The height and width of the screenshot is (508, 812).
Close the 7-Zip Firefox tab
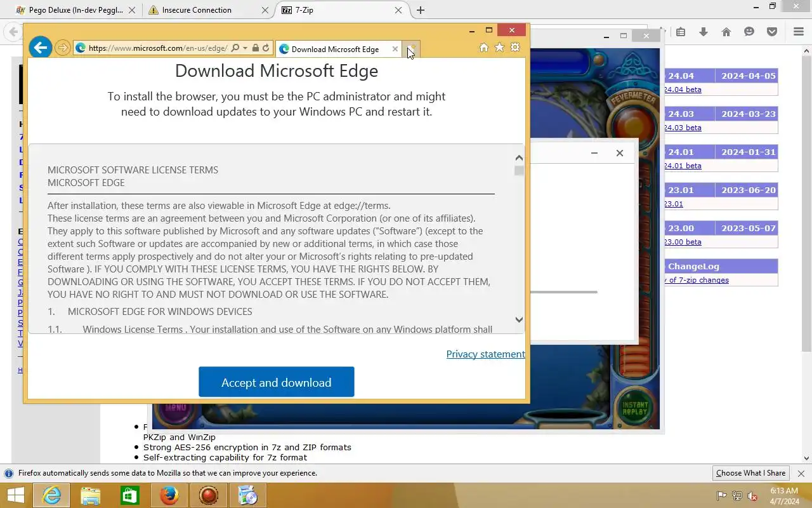[398, 10]
